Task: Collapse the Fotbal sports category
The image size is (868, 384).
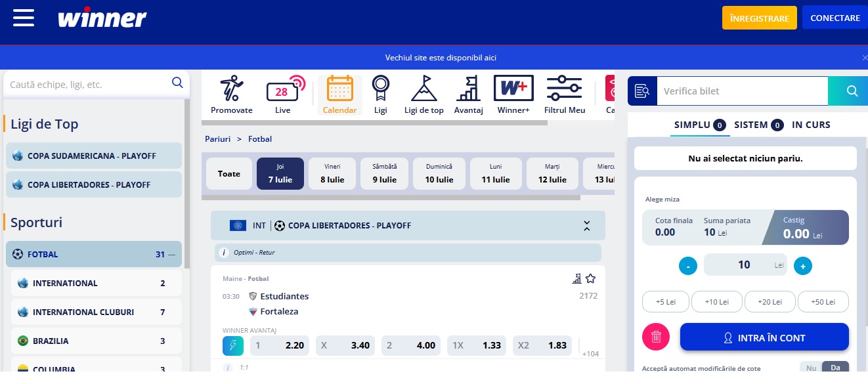Action: pyautogui.click(x=172, y=254)
